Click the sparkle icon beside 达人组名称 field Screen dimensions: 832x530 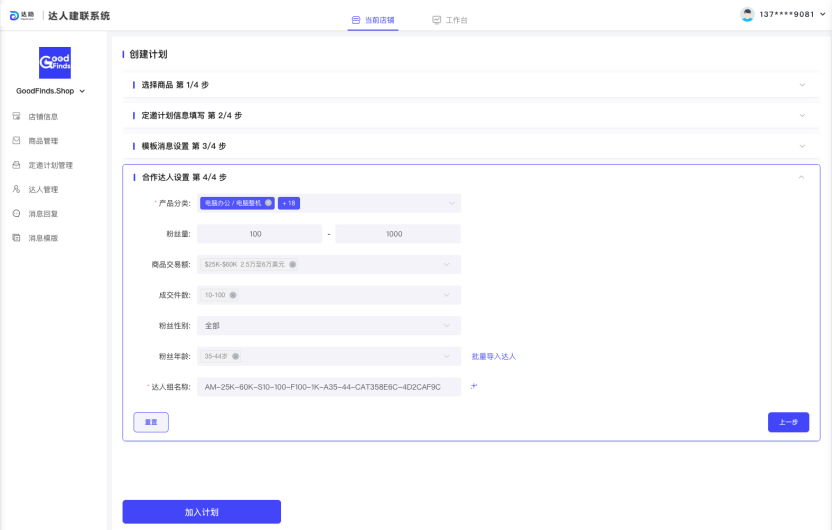(x=473, y=386)
